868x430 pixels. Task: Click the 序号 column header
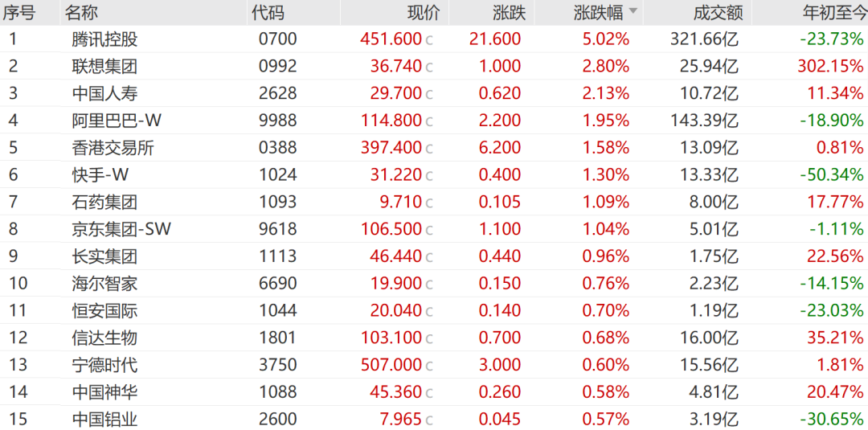[18, 12]
